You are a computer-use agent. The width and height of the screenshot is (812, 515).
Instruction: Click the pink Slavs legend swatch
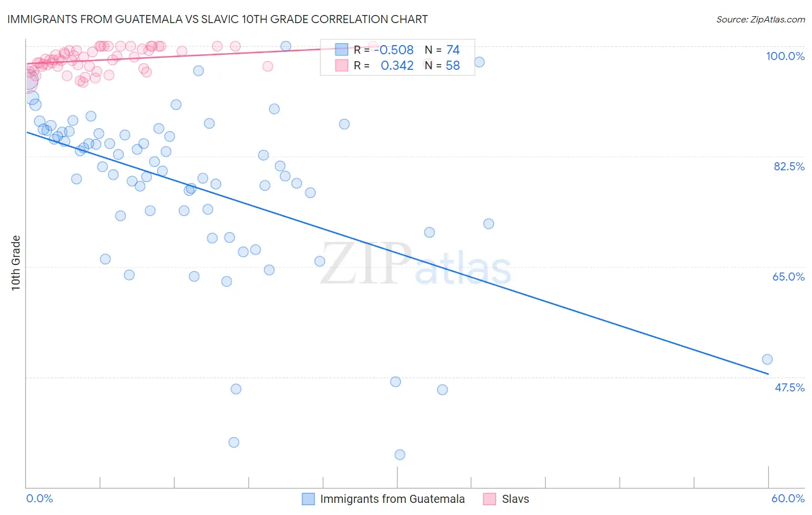[490, 499]
